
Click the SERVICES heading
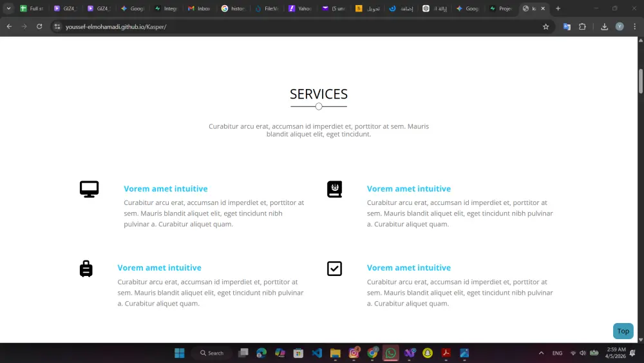pos(319,94)
